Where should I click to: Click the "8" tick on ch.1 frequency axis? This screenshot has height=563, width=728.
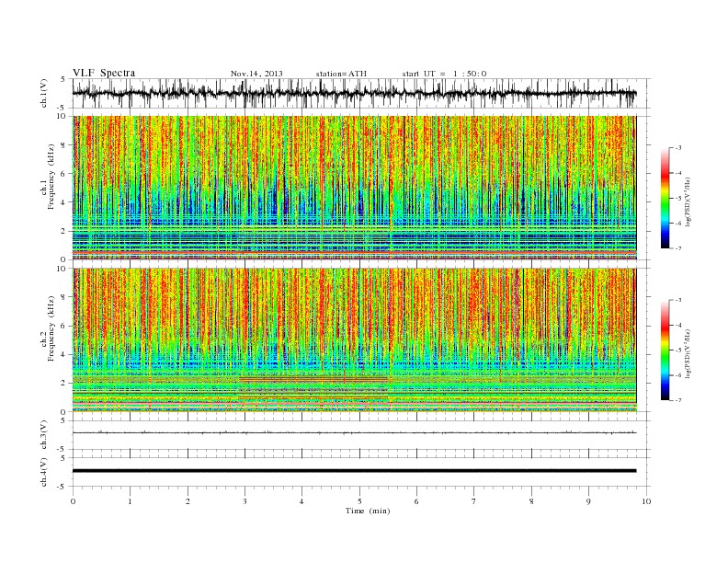(63, 145)
